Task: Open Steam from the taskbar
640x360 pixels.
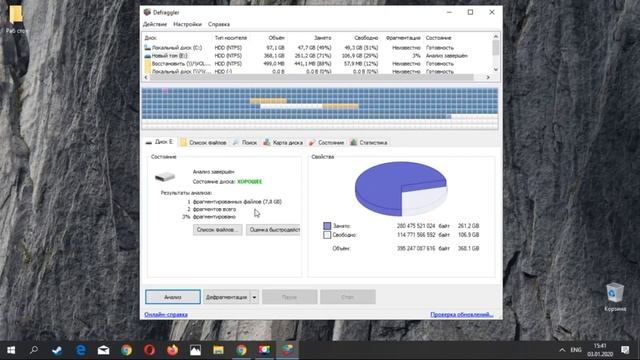Action: click(x=57, y=350)
